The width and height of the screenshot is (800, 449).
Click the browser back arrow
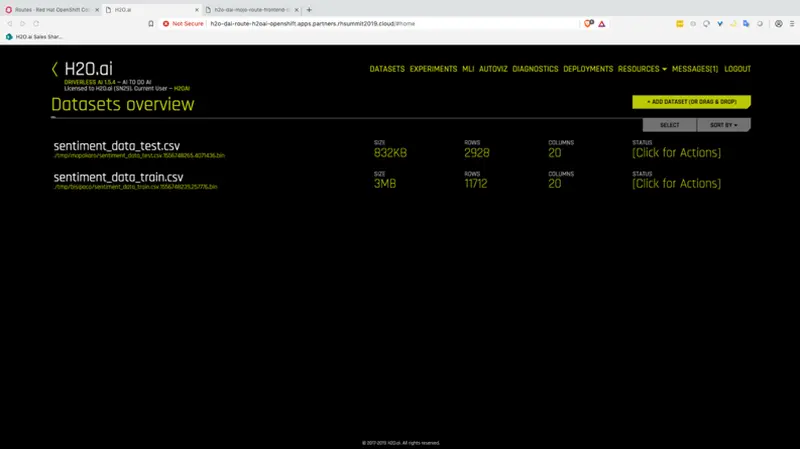coord(9,23)
